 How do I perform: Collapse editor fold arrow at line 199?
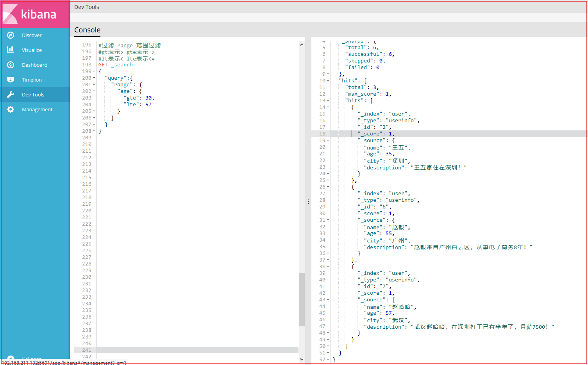point(94,71)
